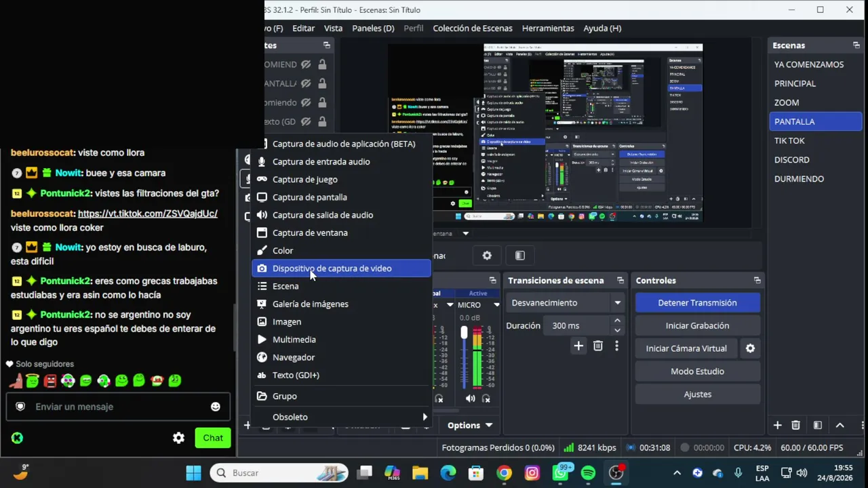
Task: Expand the window selector dropdown under preview
Action: 465,233
